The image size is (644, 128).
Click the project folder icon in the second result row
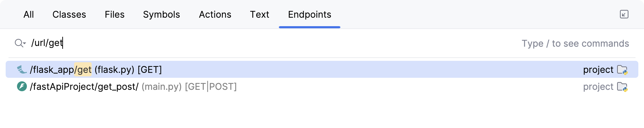click(622, 87)
